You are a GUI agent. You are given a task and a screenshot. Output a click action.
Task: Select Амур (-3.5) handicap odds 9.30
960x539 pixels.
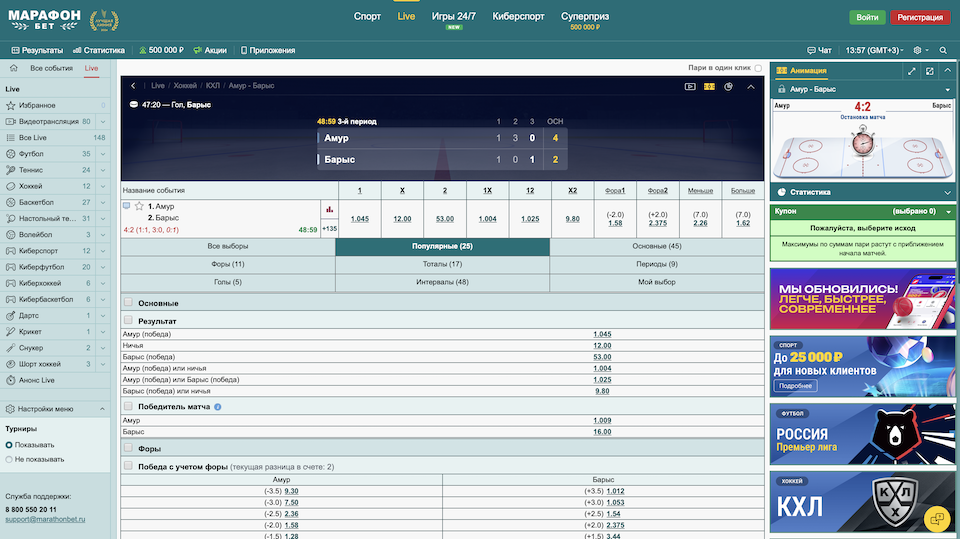coord(291,491)
